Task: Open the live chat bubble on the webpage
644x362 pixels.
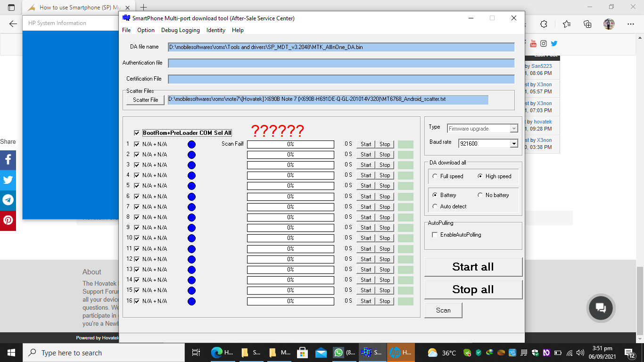Action: 601,308
